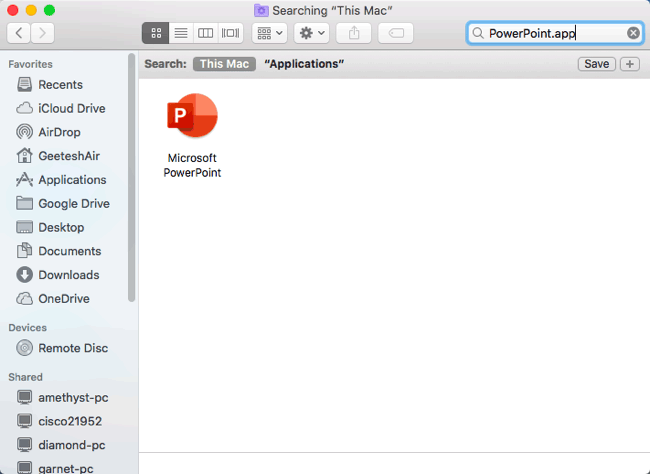Select the Microsoft PowerPoint app icon
This screenshot has width=650, height=474.
click(x=192, y=116)
